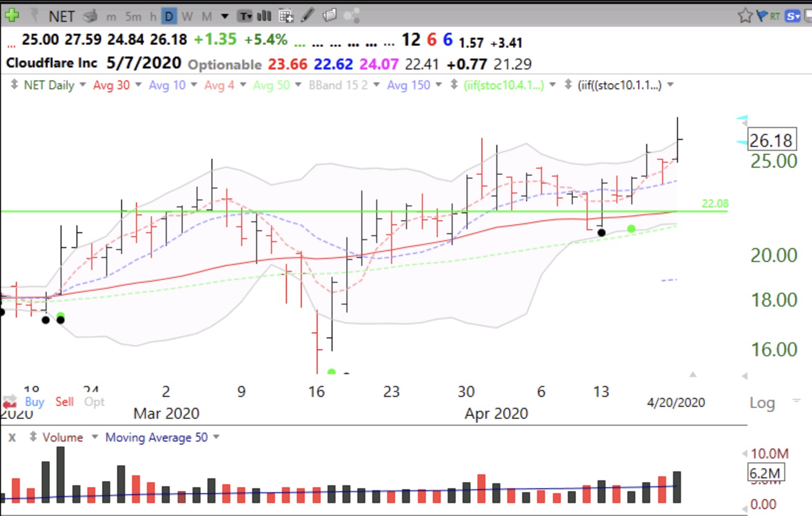
Task: Click the Sell link
Action: click(x=65, y=401)
